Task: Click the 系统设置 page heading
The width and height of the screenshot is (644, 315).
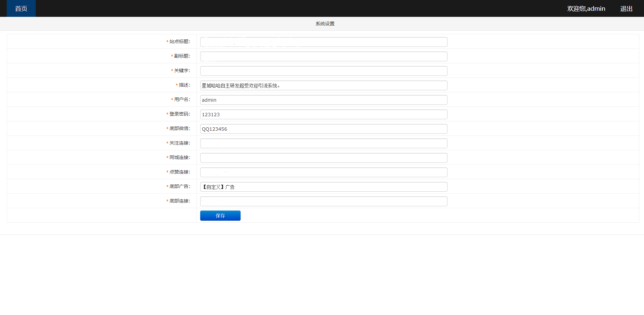Action: 325,24
